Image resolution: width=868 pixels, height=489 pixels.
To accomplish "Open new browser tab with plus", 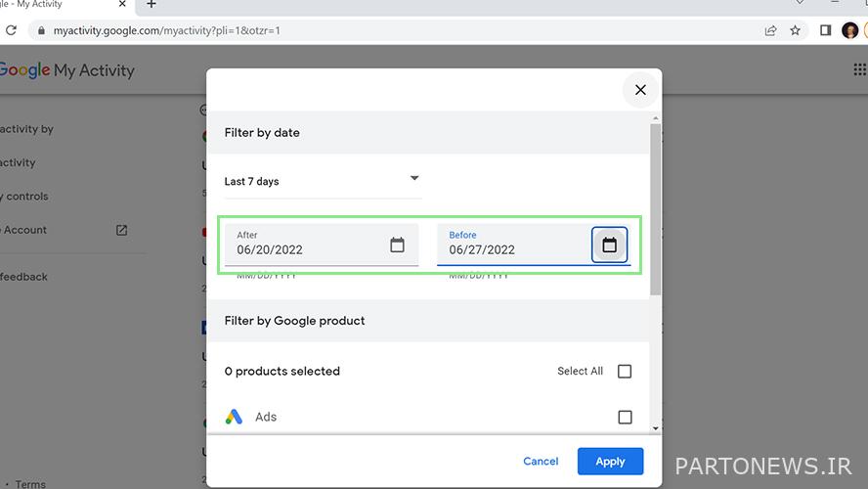I will click(152, 5).
